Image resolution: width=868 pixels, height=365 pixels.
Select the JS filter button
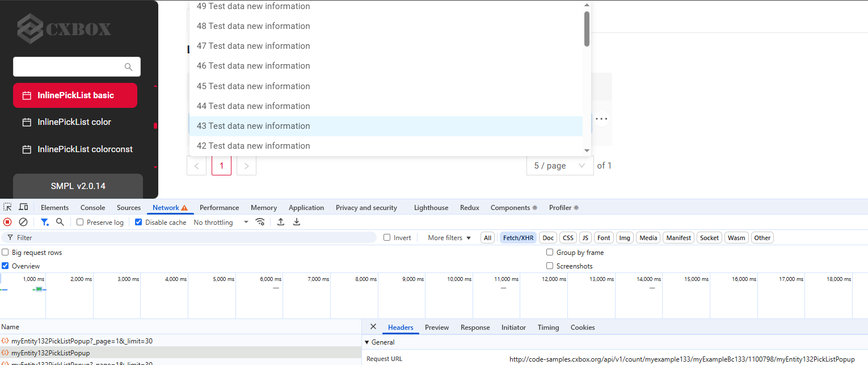(x=585, y=238)
